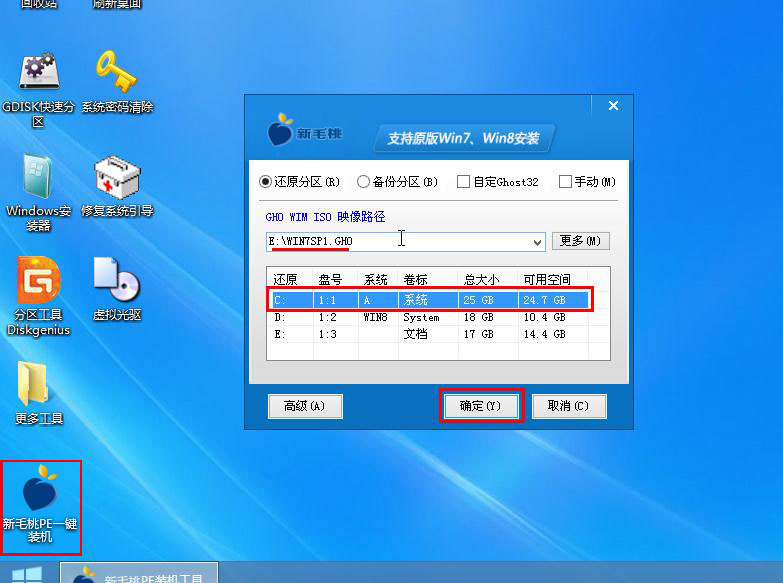The height and width of the screenshot is (583, 783).
Task: Open 系统密码清除 key icon
Action: [117, 81]
